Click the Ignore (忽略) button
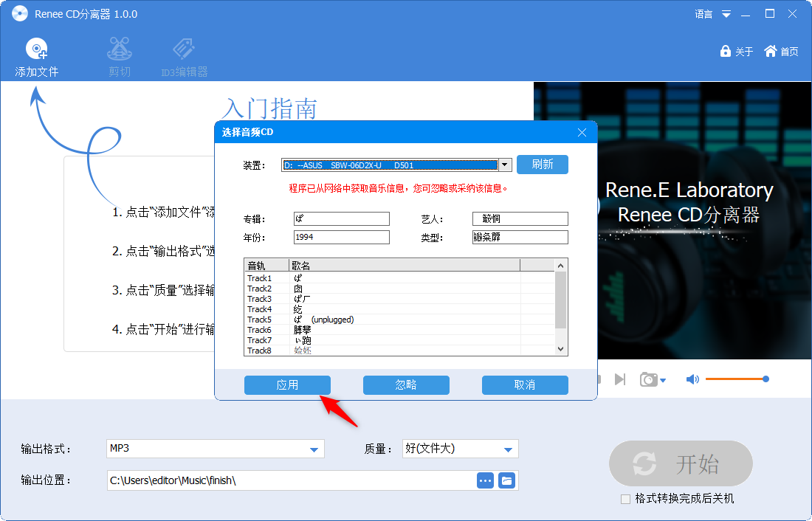This screenshot has height=521, width=812. pyautogui.click(x=406, y=384)
